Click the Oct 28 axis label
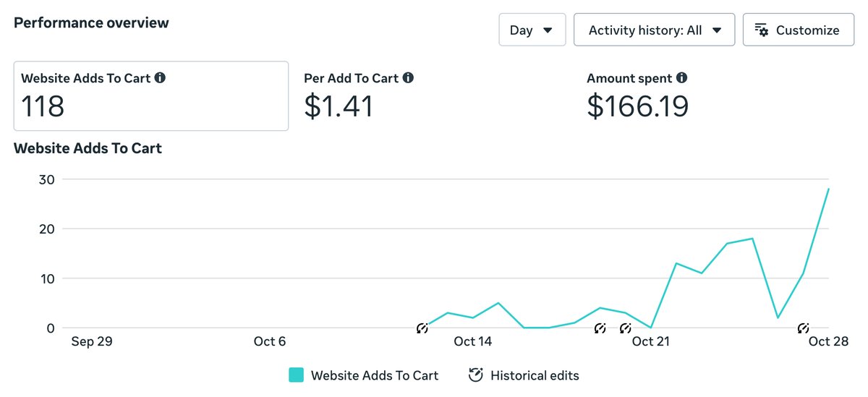Screen dimensions: 868x397 pyautogui.click(x=829, y=341)
